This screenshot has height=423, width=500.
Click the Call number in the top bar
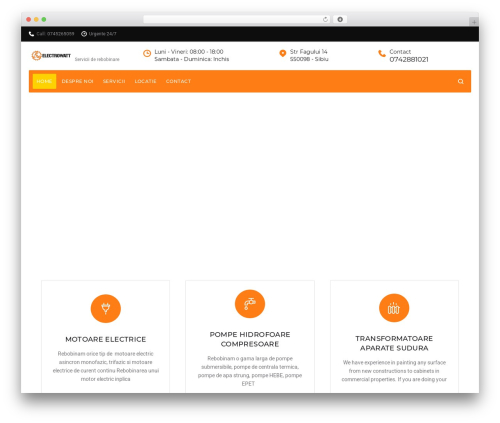click(x=55, y=34)
